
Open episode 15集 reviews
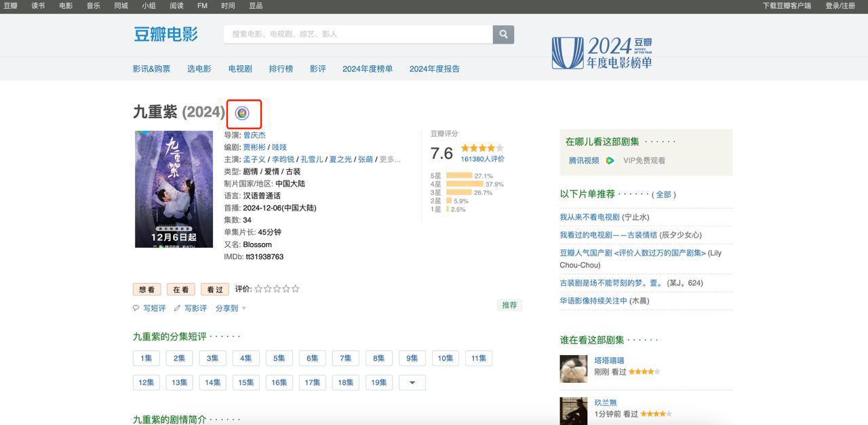[x=246, y=382]
